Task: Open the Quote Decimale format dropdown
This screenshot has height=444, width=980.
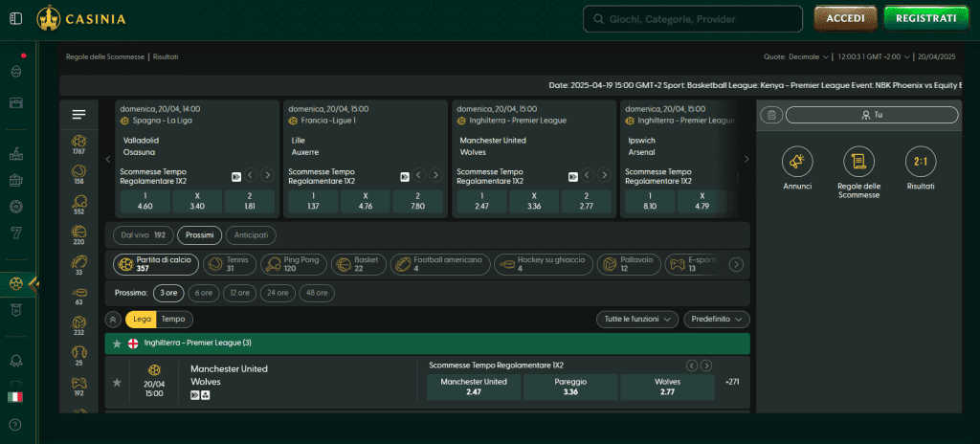Action: tap(796, 56)
